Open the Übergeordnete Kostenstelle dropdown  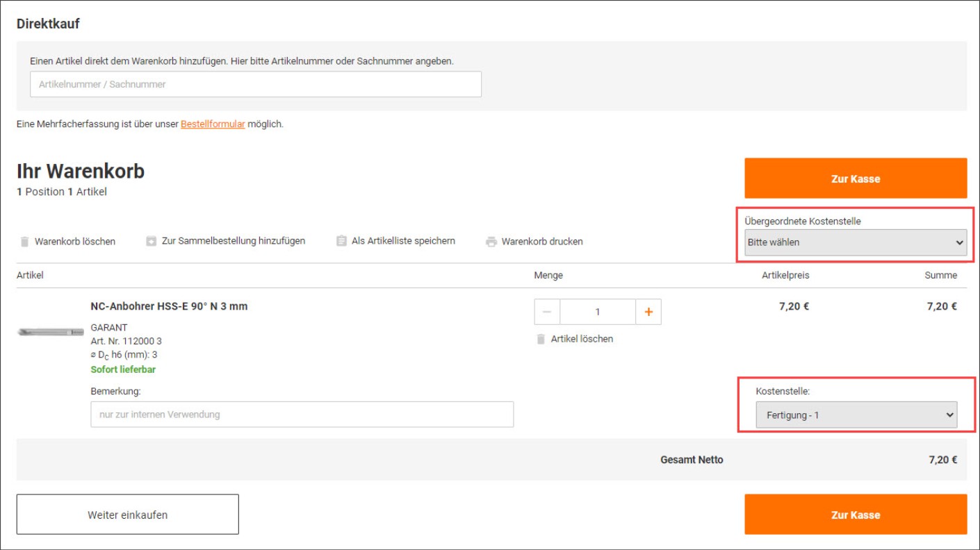pyautogui.click(x=855, y=242)
